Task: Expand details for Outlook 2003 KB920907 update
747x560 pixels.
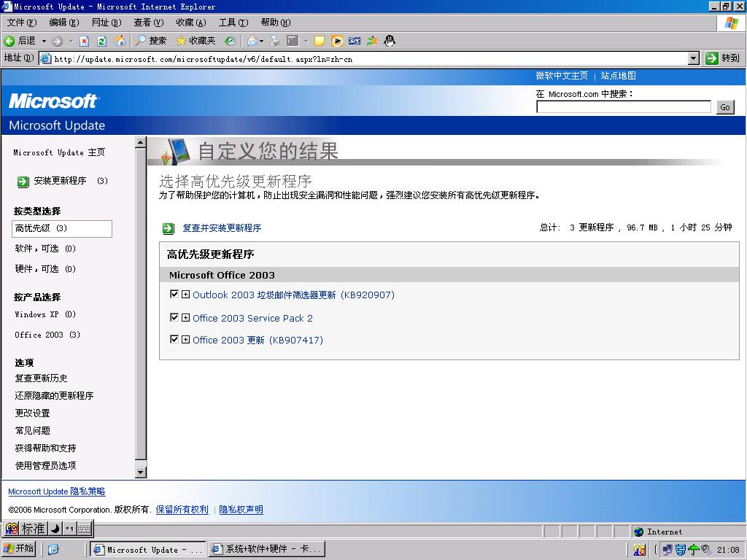Action: (186, 295)
